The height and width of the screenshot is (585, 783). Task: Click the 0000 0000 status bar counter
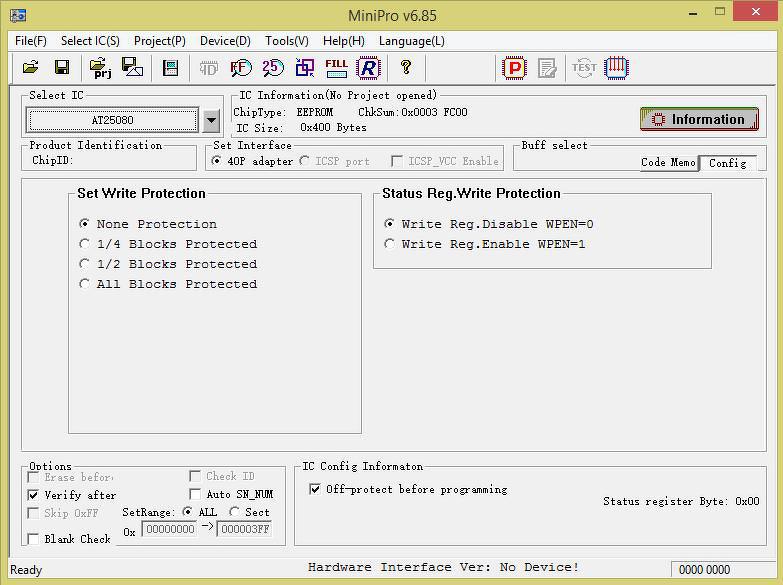pyautogui.click(x=705, y=570)
